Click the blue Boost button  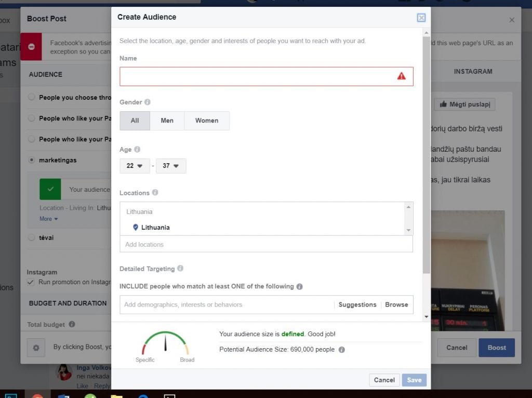coord(497,348)
